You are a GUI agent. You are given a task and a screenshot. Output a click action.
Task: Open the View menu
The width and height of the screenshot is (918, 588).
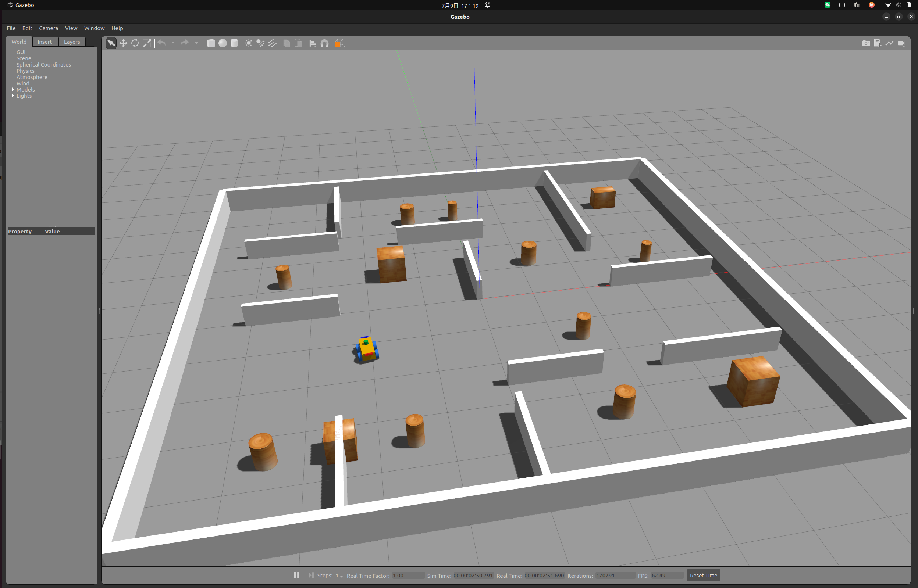(x=71, y=28)
